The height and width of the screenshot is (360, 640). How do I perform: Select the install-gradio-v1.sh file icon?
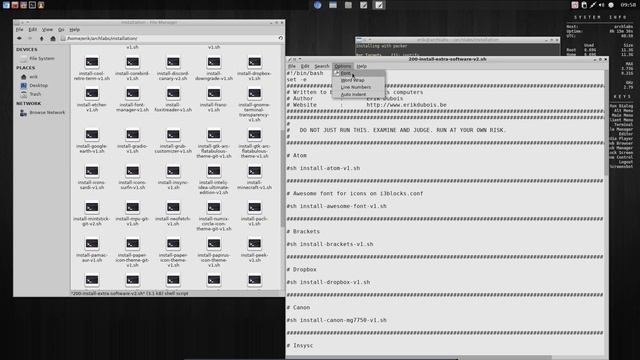click(132, 135)
